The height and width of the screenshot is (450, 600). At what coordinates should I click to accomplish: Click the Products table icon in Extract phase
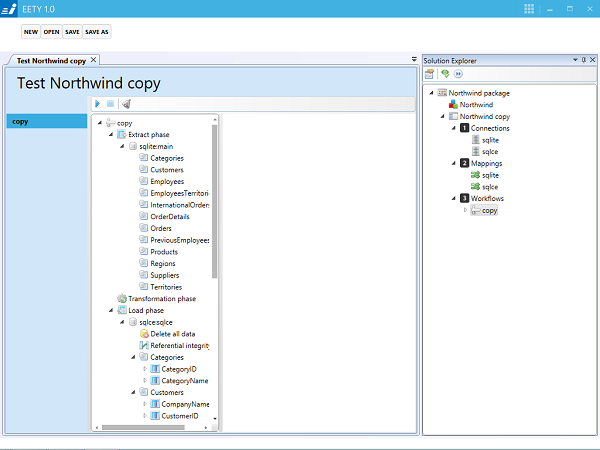[143, 251]
